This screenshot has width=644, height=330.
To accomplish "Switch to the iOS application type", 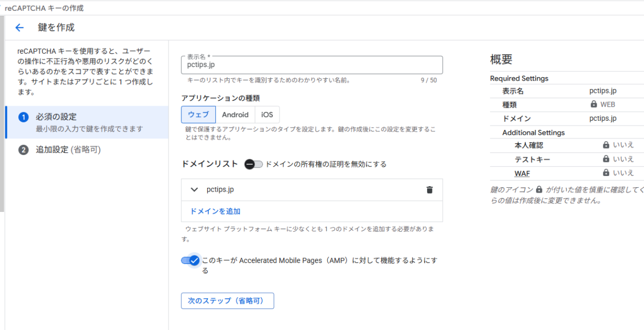I will (267, 114).
